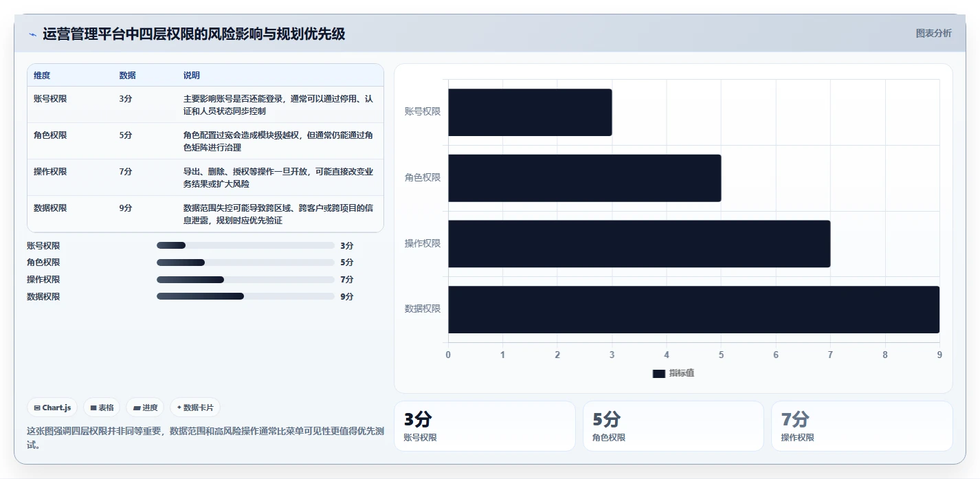Open the 7分 操作权限 data card
Screen dimensions: 980x479
862,426
